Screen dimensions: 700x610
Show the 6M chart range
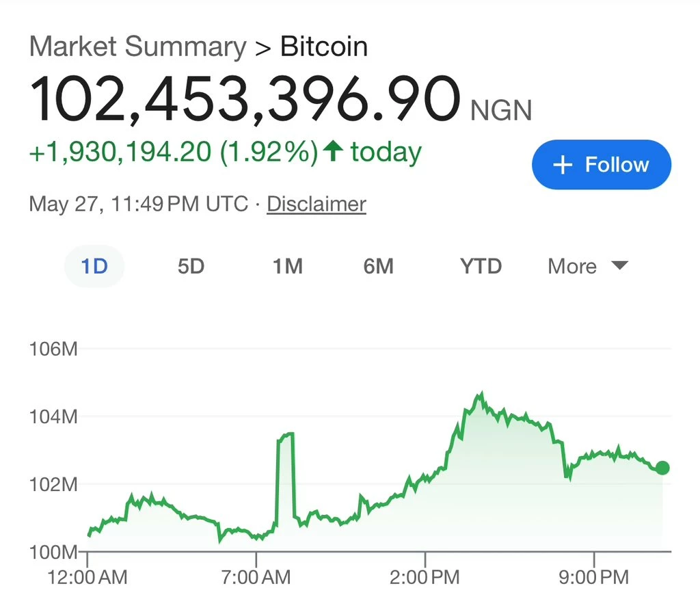coord(379,266)
